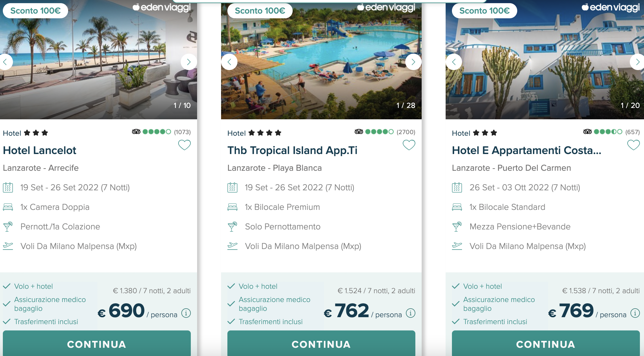Viewport: 644px width, 356px height.
Task: Continue booking Hotel Lancelot
Action: click(97, 343)
